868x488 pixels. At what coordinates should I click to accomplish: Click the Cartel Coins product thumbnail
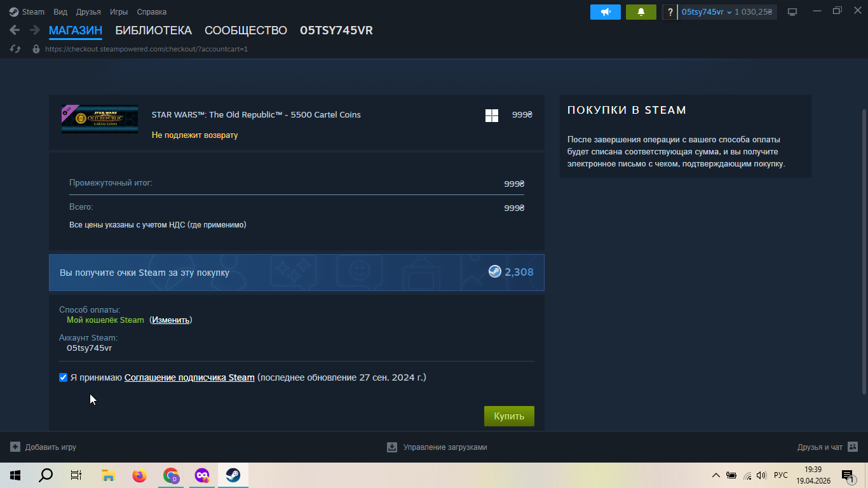pos(100,119)
